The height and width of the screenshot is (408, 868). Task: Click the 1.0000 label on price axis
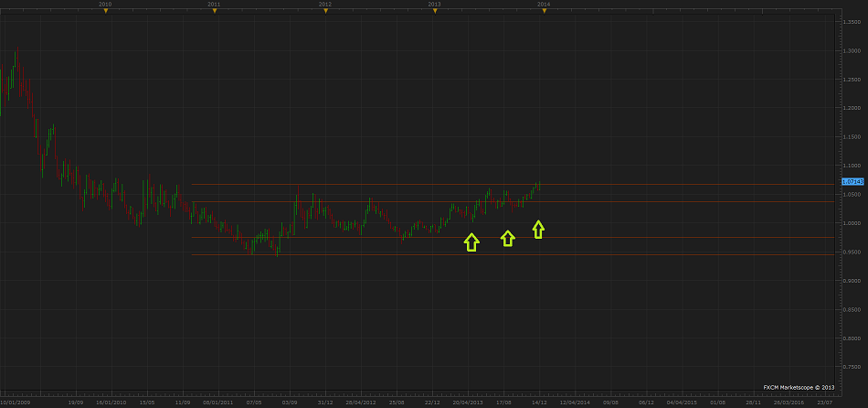[x=852, y=223]
